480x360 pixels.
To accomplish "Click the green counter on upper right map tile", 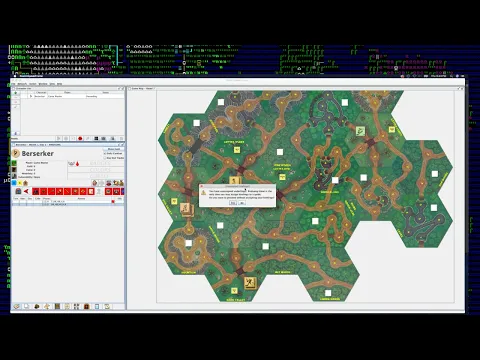I will [360, 131].
